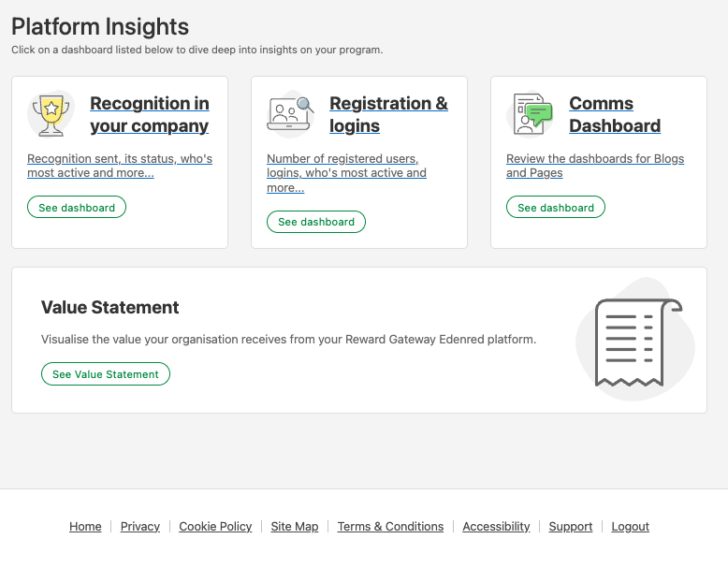Click the Value Statement receipt illustration
The height and width of the screenshot is (568, 728).
click(635, 340)
